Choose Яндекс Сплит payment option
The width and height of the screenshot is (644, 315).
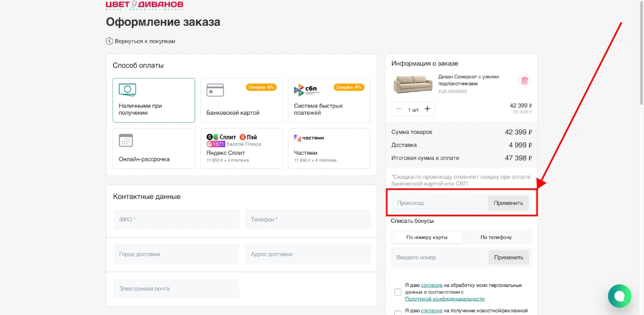click(241, 148)
